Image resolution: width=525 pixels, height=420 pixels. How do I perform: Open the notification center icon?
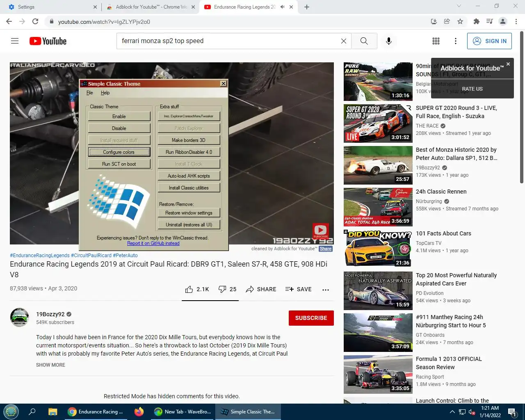tap(512, 412)
